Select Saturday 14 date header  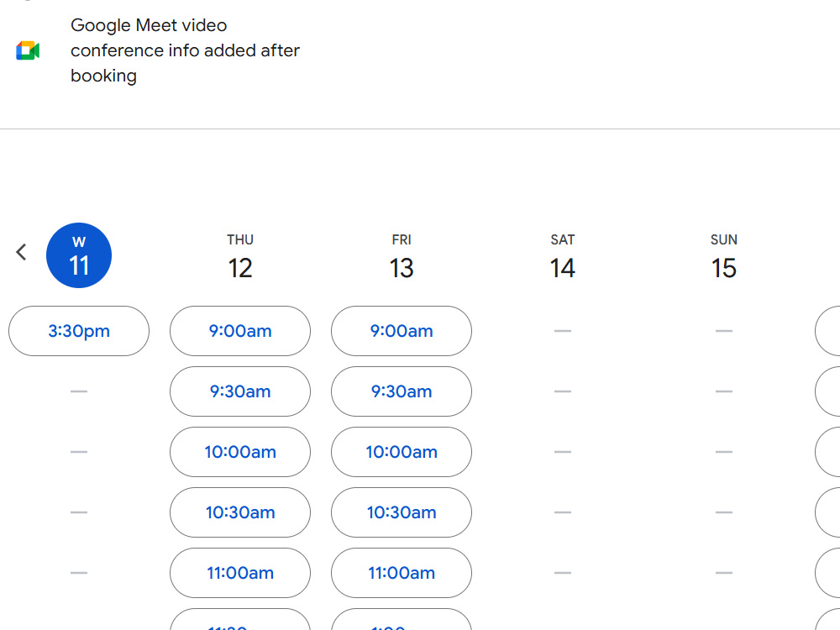click(x=563, y=256)
